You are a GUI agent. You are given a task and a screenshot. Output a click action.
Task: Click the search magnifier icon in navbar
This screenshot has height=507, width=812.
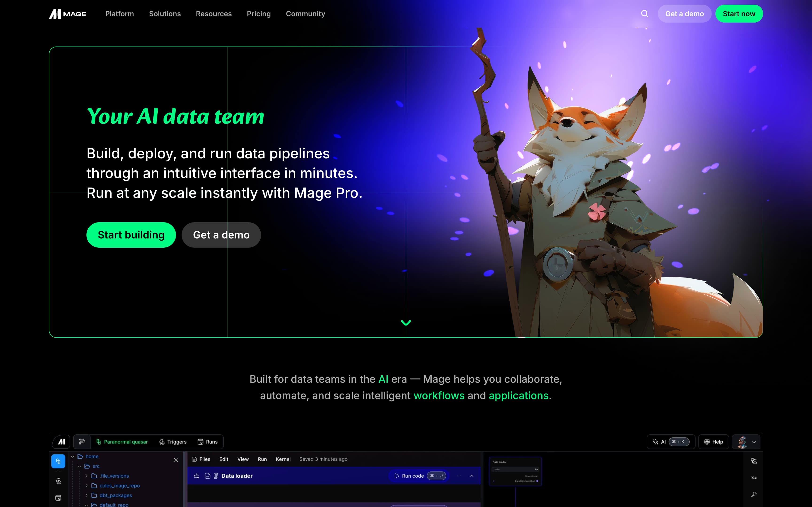point(644,14)
